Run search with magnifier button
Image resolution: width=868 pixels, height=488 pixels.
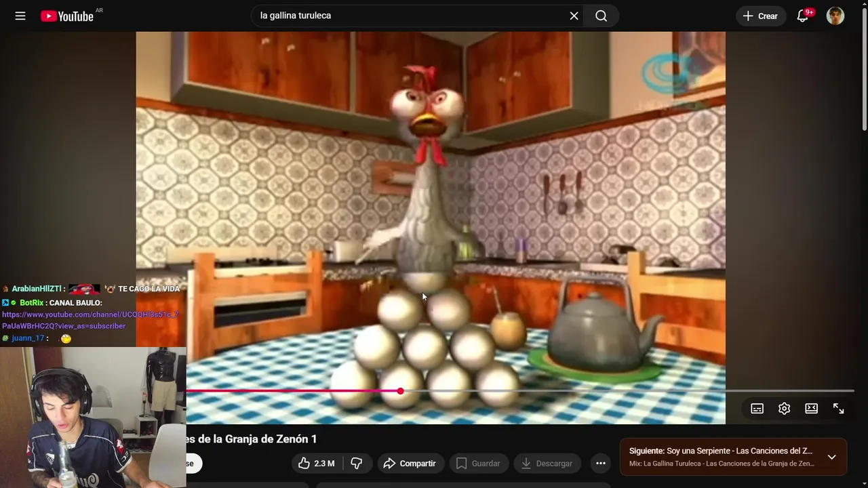[601, 16]
